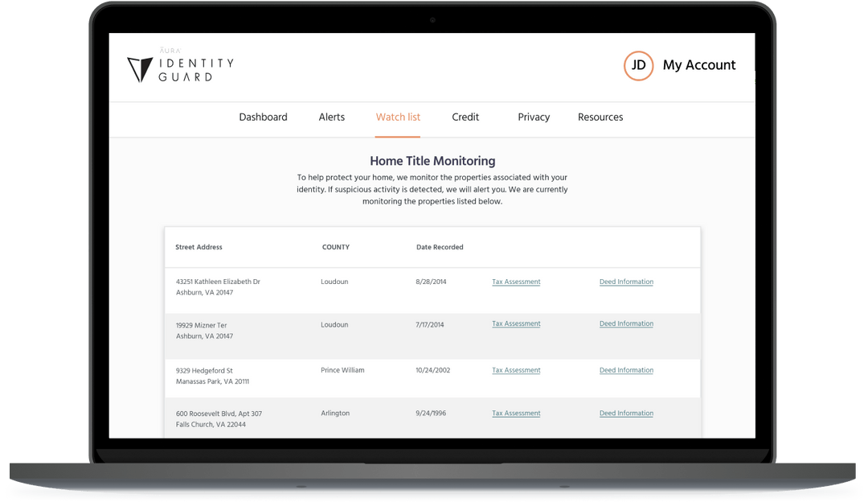View Deed Information for 43251 Kathleen Elizabeth Dr
The height and width of the screenshot is (502, 868).
click(626, 282)
